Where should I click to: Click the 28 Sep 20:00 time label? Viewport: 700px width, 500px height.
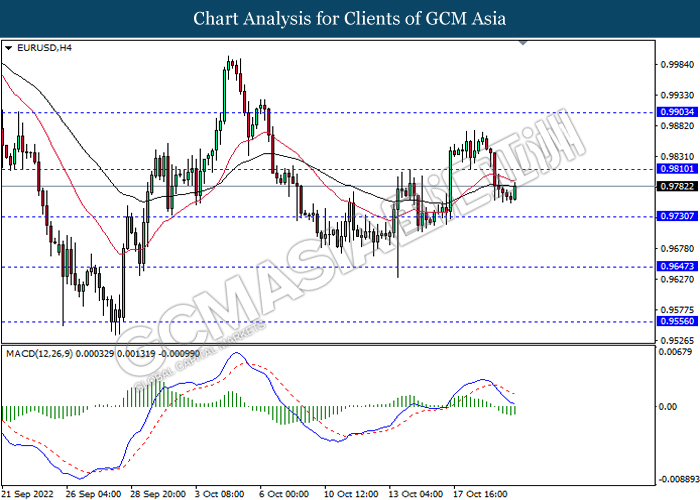[158, 494]
